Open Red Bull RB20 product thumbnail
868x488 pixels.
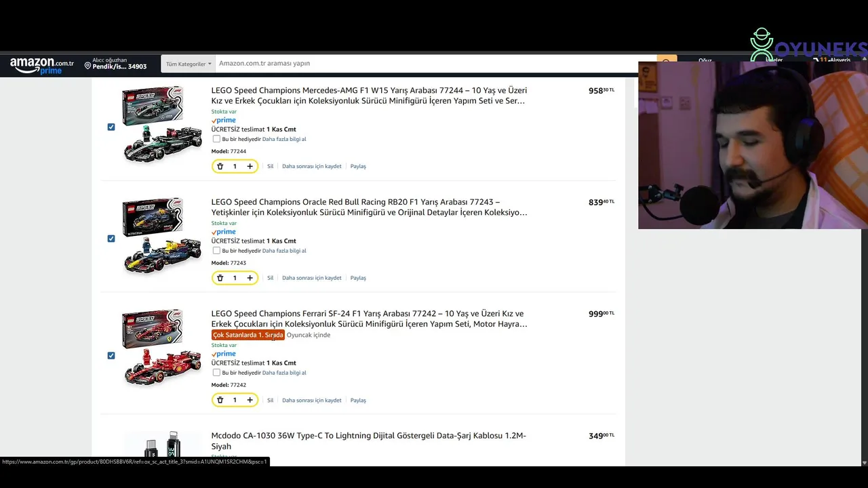(162, 236)
